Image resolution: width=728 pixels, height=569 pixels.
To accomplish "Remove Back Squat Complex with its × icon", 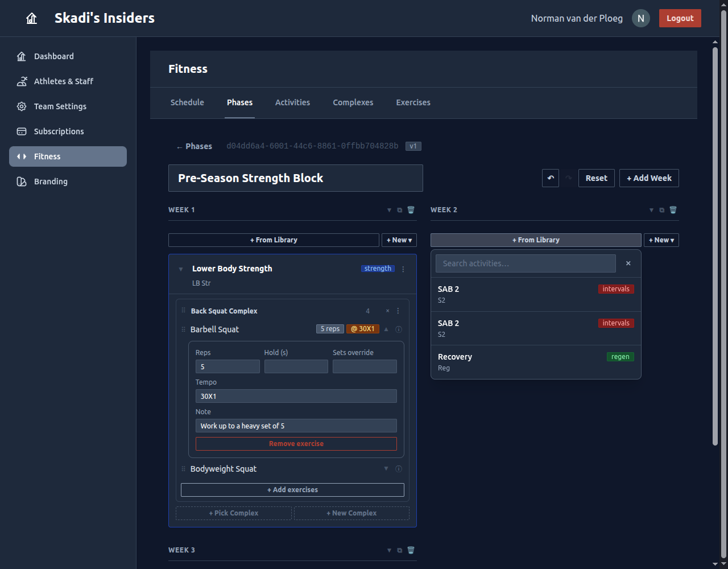I will [x=388, y=311].
